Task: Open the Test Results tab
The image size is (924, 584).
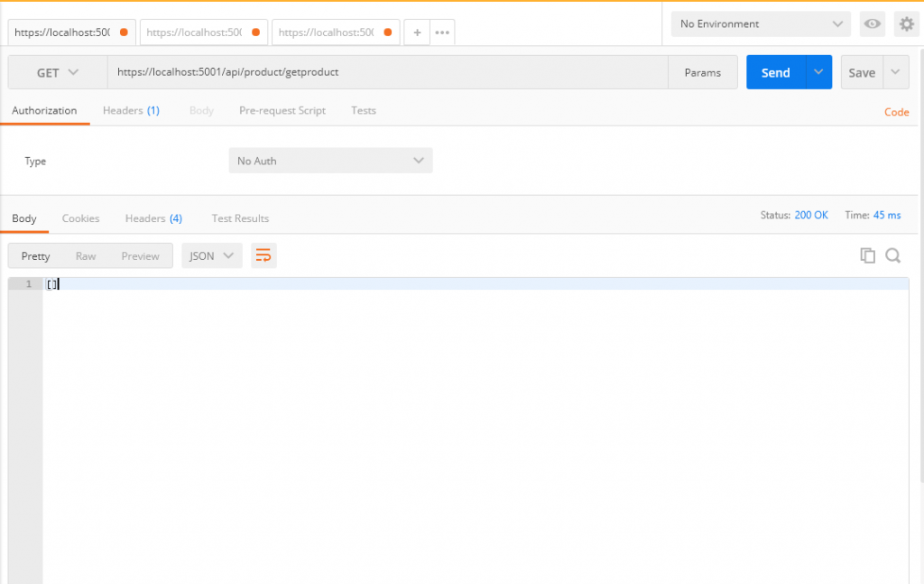Action: click(x=240, y=218)
